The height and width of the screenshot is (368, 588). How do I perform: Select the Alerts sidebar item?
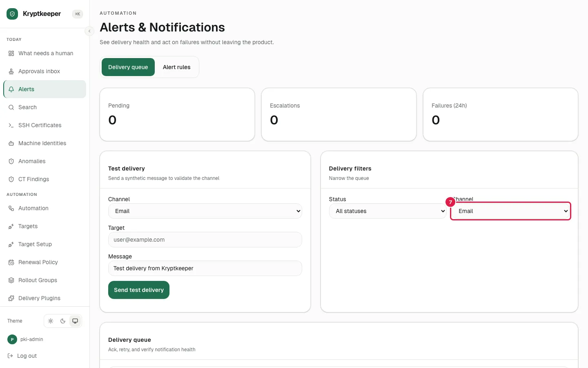(x=45, y=89)
